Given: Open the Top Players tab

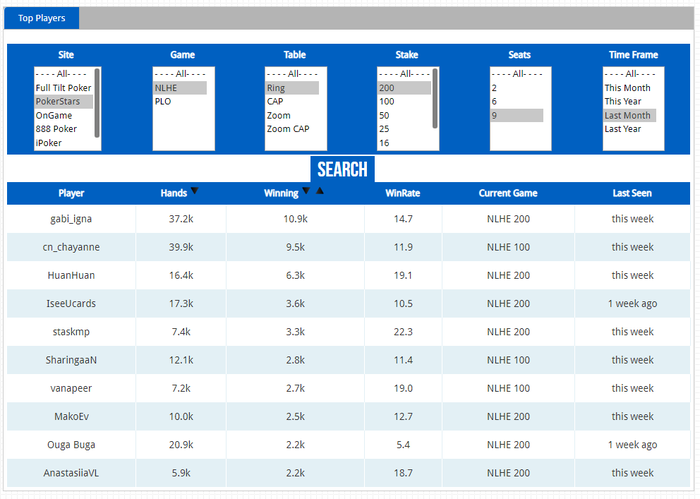Looking at the screenshot, I should coord(42,18).
